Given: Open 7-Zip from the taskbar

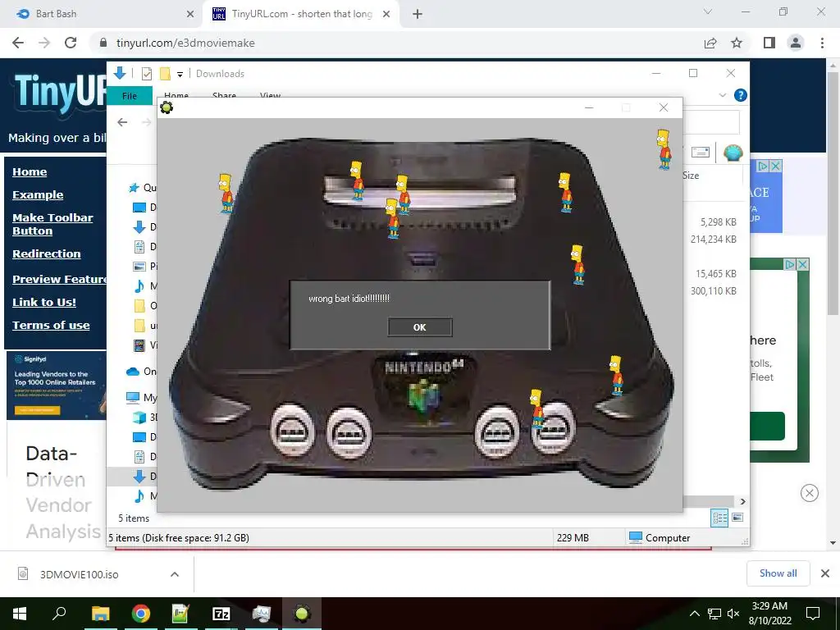Looking at the screenshot, I should point(221,614).
